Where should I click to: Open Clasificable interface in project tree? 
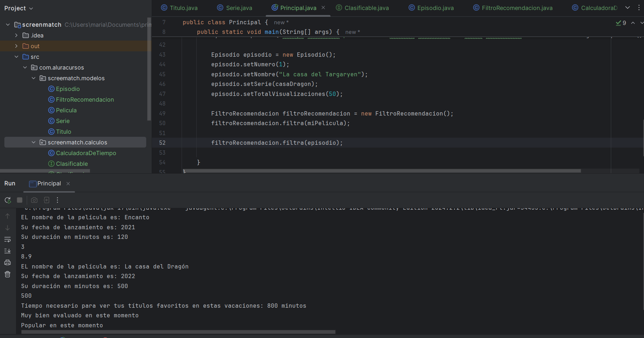pyautogui.click(x=72, y=164)
